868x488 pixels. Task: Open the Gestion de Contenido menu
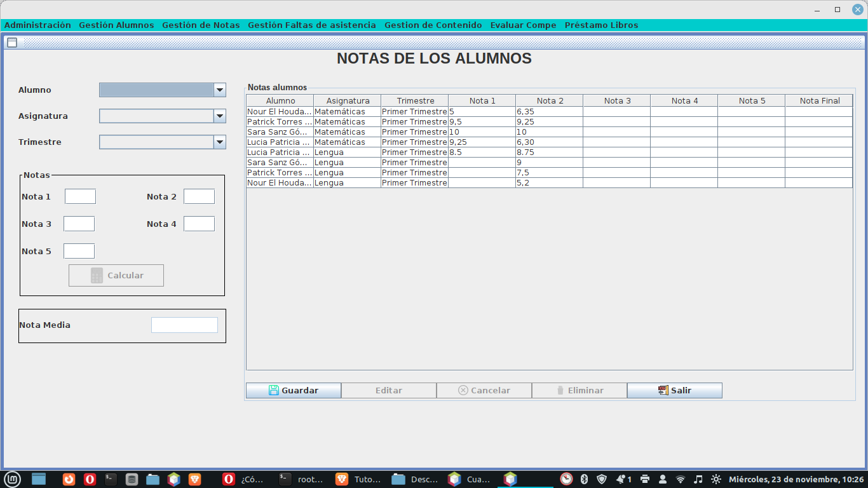tap(433, 25)
